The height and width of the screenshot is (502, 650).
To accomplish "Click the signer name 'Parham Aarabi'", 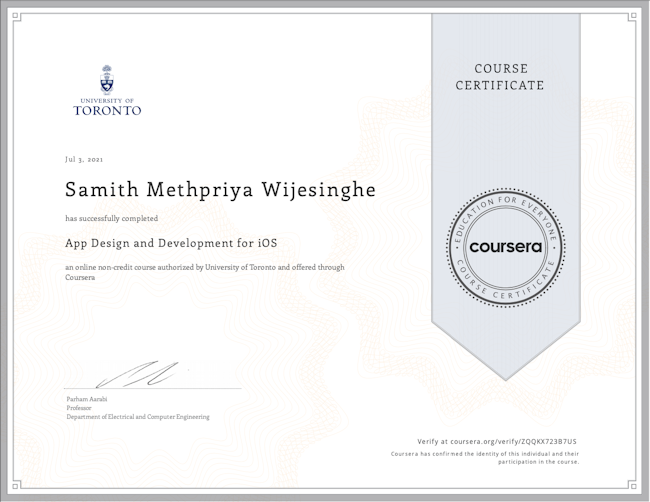I will tap(87, 399).
